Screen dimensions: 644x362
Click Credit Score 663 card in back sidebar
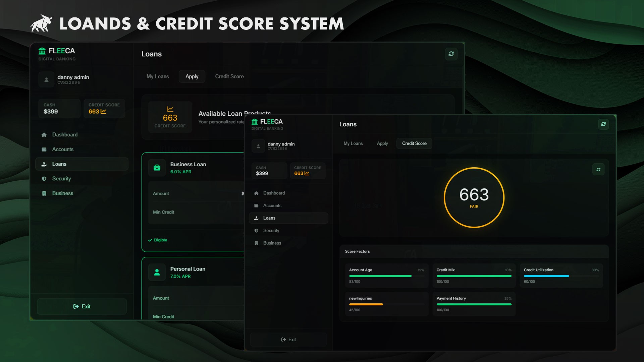tap(104, 108)
